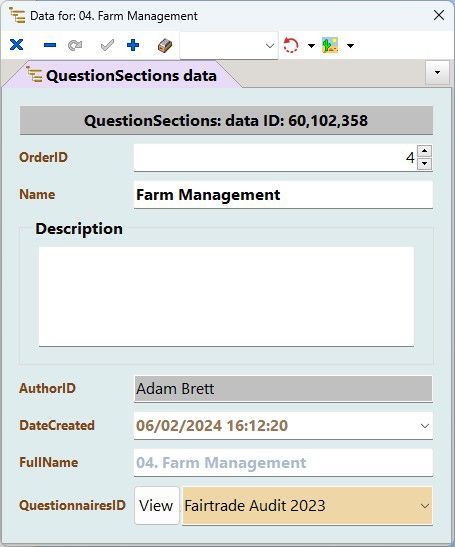Open the tab list dropdown button
This screenshot has height=547, width=455.
pos(437,73)
